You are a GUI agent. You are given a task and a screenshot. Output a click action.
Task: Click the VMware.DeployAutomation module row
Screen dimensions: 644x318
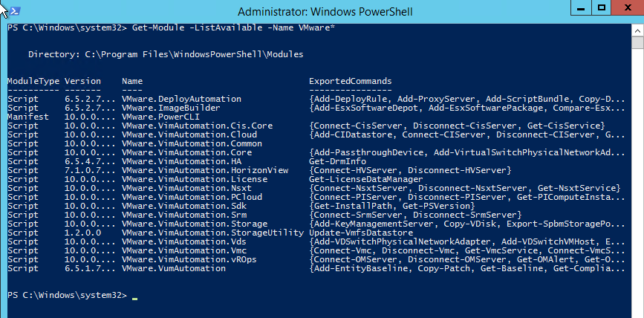tap(181, 99)
